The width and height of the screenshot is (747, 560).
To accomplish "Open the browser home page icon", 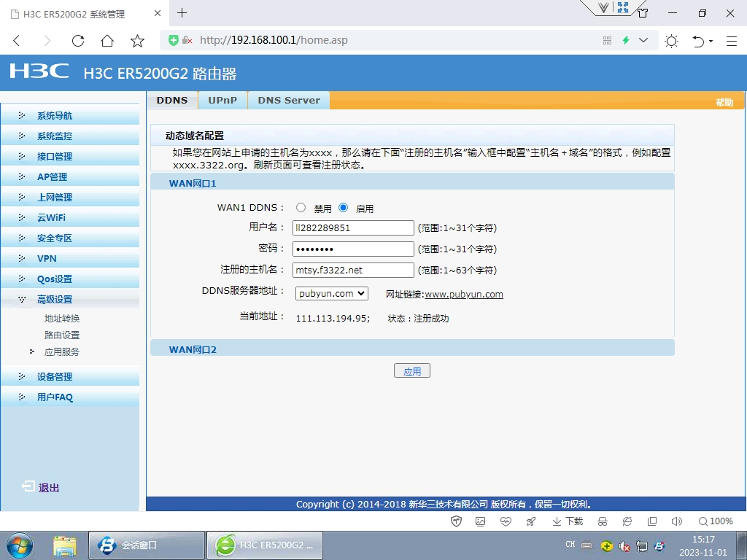I will pos(107,41).
